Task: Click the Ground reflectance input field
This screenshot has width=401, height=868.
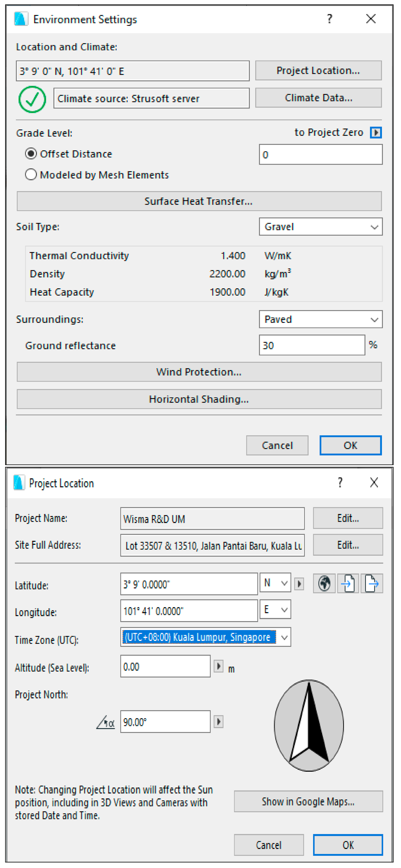Action: coord(312,345)
